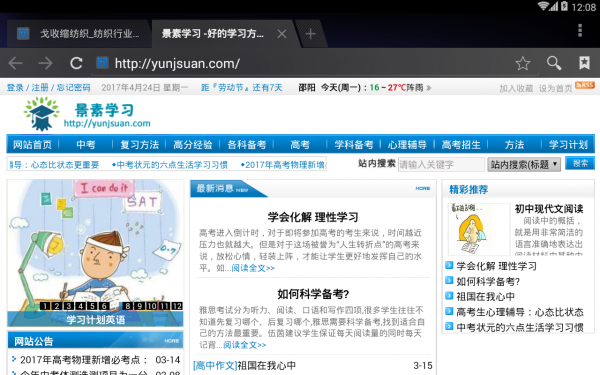Click MORE in 最新消息 header

[423, 188]
